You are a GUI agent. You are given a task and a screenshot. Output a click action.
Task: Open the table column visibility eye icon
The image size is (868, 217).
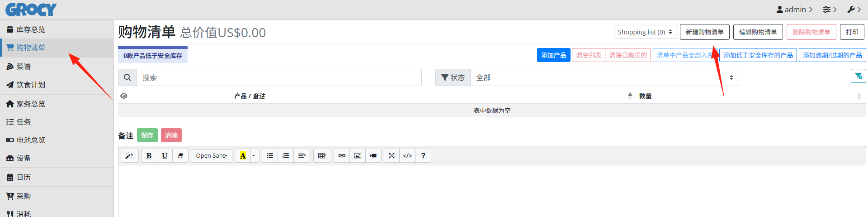pyautogui.click(x=124, y=96)
